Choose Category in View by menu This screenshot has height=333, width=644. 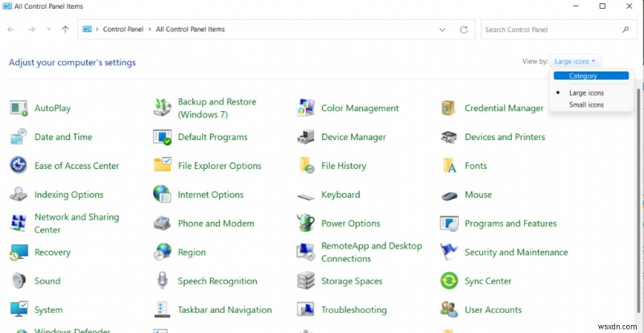tap(591, 76)
